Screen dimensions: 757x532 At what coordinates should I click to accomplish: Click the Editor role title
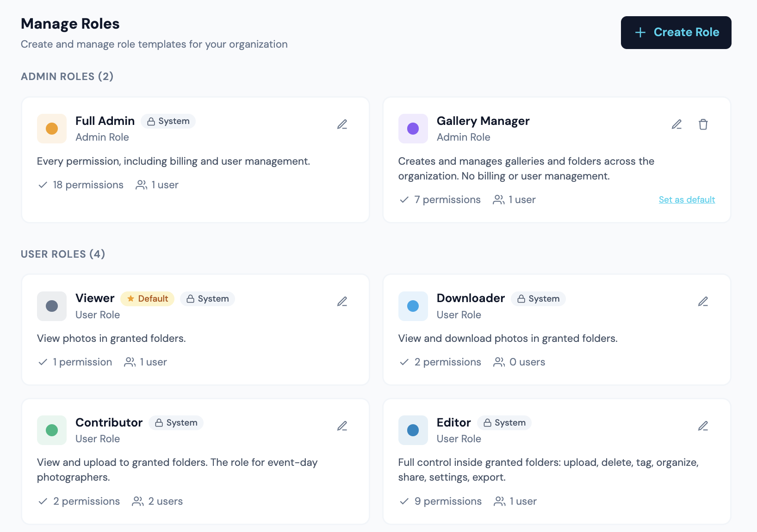coord(454,422)
